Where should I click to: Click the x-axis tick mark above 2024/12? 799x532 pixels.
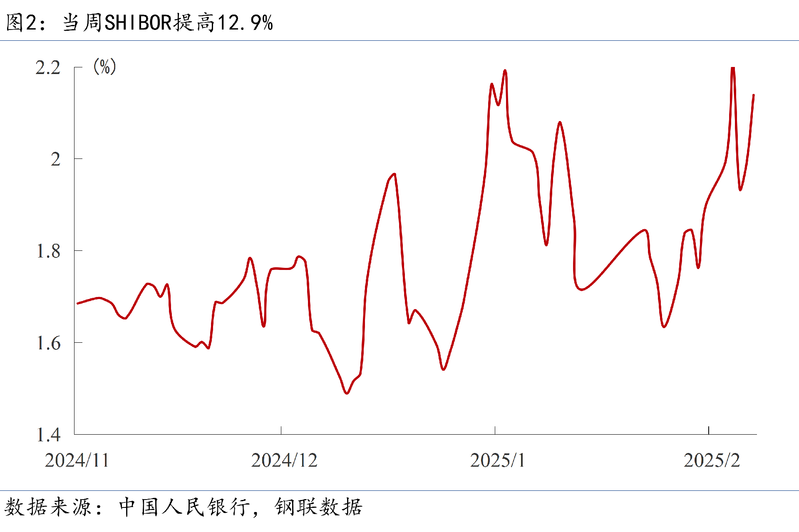pyautogui.click(x=281, y=430)
